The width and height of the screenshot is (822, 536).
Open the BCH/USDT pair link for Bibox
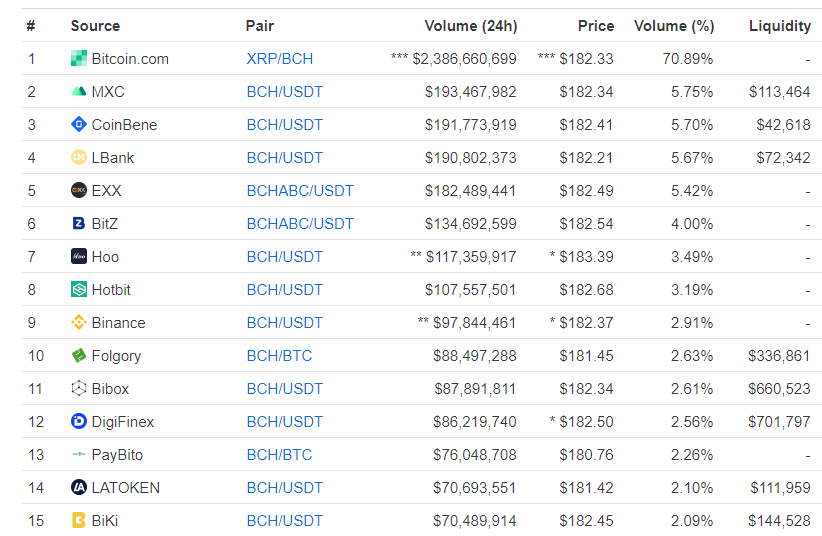pos(285,389)
